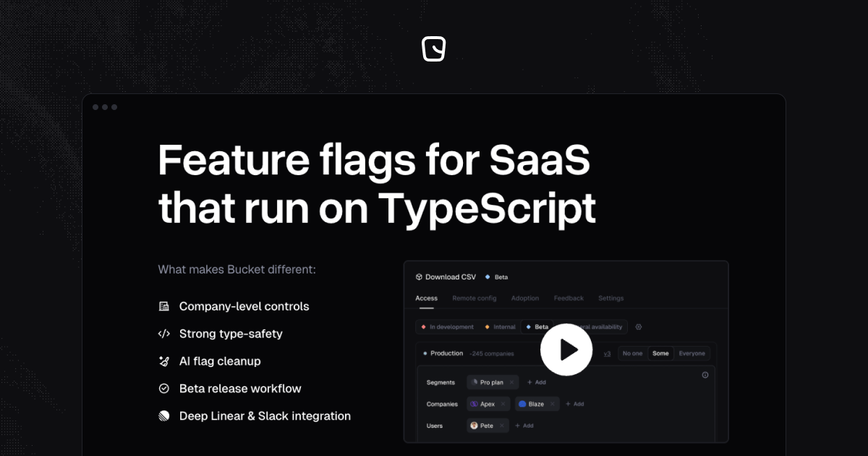The image size is (868, 456).
Task: Click the Beta badge next to Download CSV
Action: (496, 277)
